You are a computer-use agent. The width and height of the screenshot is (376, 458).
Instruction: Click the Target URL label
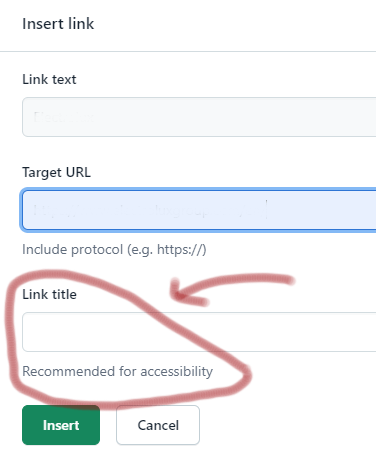point(56,173)
